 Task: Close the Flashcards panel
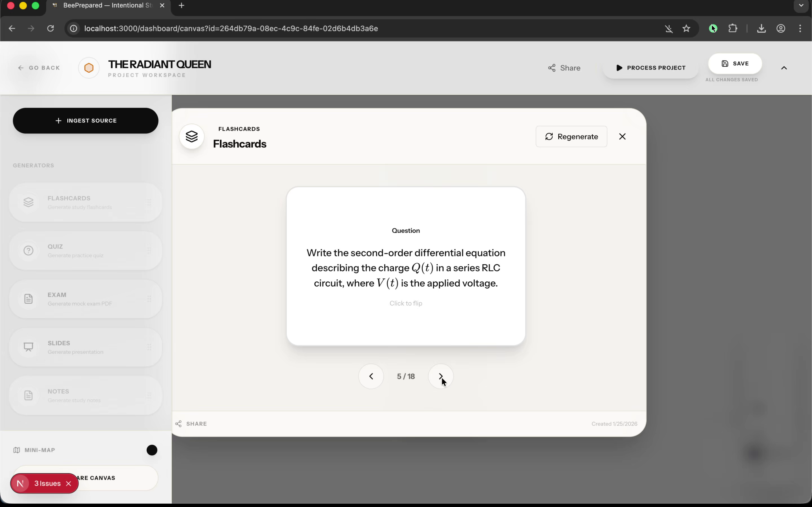(622, 137)
